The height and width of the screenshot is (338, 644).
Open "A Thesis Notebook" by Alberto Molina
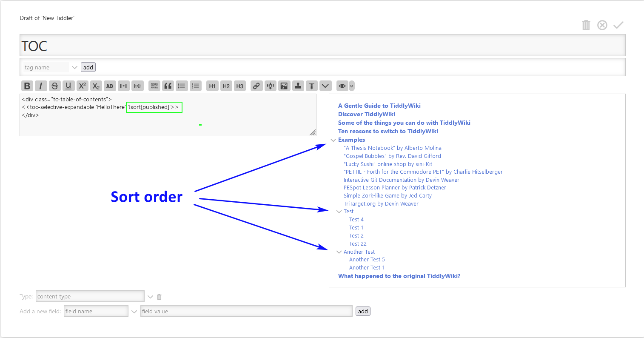click(x=393, y=148)
